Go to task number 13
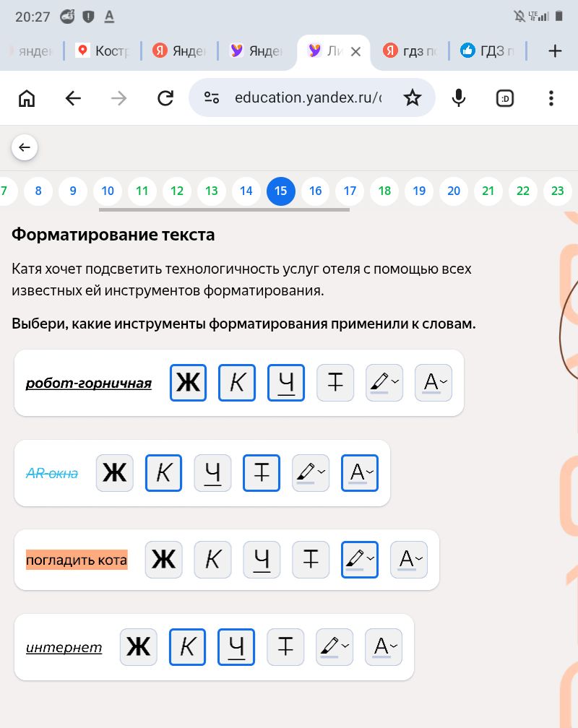This screenshot has height=728, width=578. [x=212, y=191]
